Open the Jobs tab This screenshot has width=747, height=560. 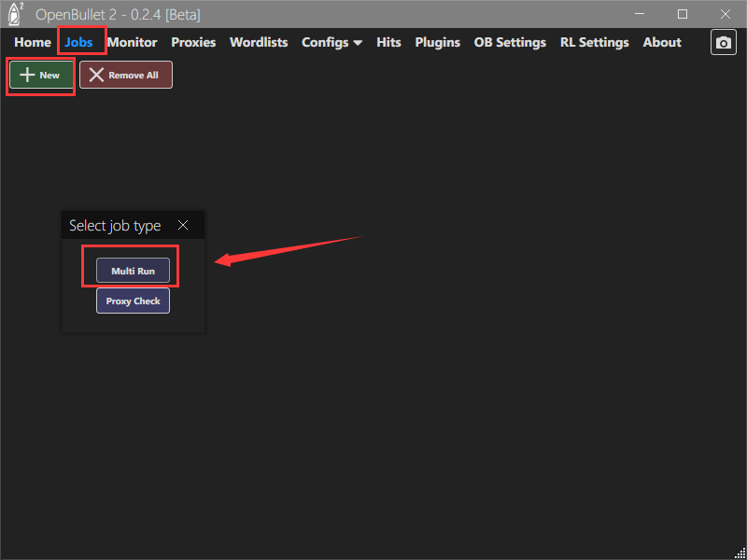pyautogui.click(x=79, y=42)
